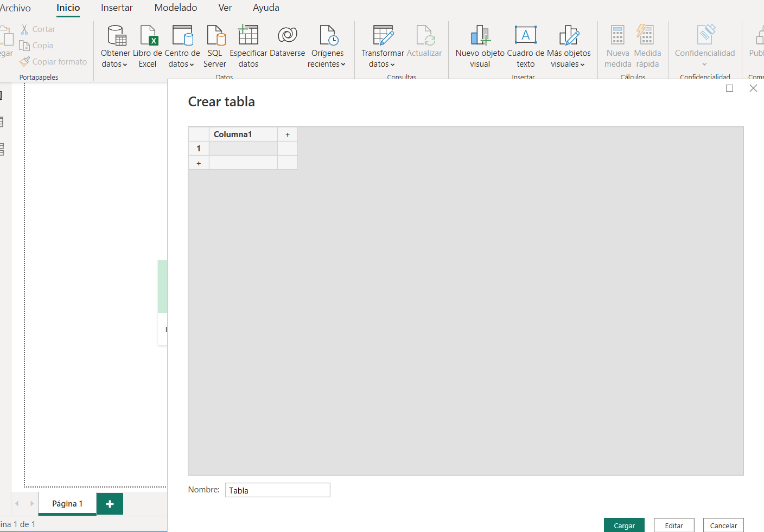Go to previous page tab arrow
The width and height of the screenshot is (764, 532).
click(17, 503)
